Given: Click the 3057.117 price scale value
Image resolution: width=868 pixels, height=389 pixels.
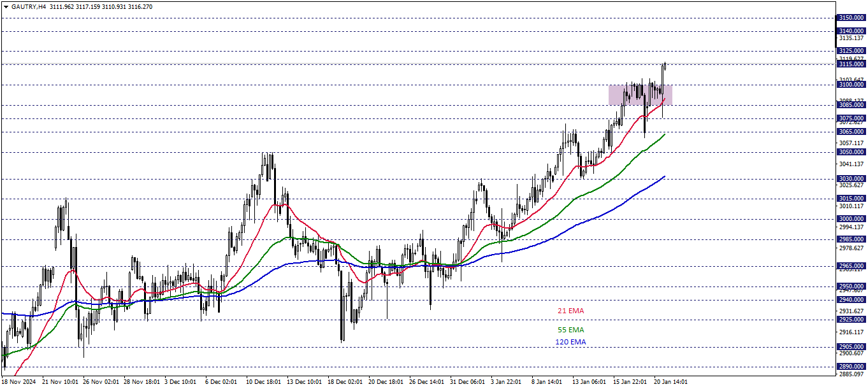Looking at the screenshot, I should (851, 143).
